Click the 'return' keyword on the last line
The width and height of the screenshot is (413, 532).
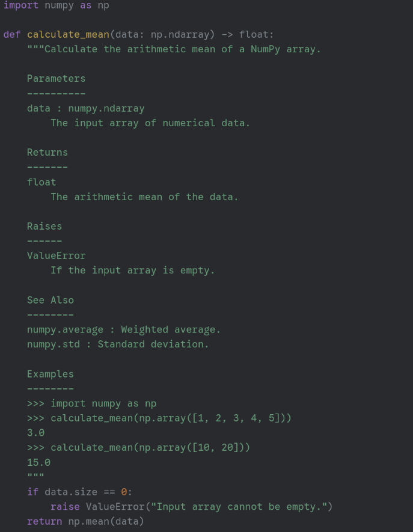(x=44, y=521)
